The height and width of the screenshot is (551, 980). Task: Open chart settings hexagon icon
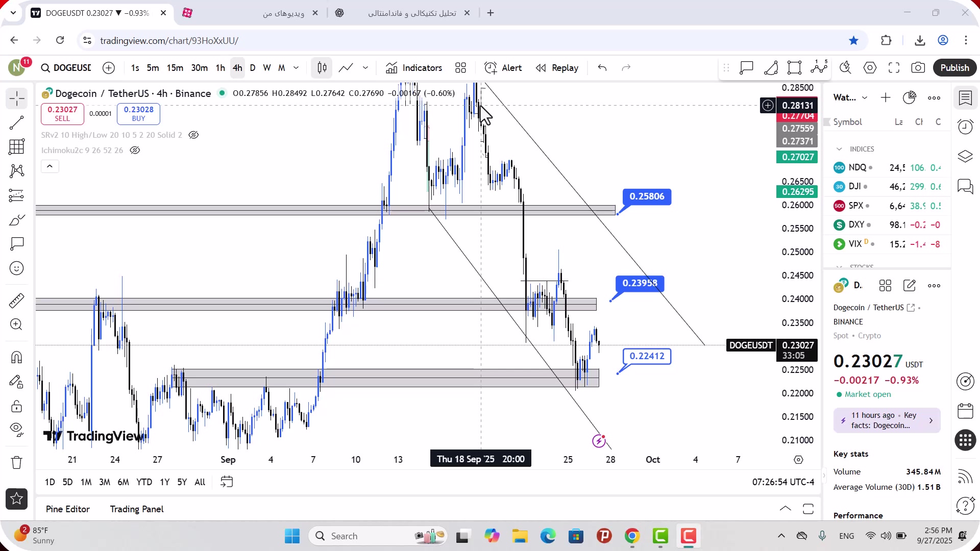[x=870, y=68]
